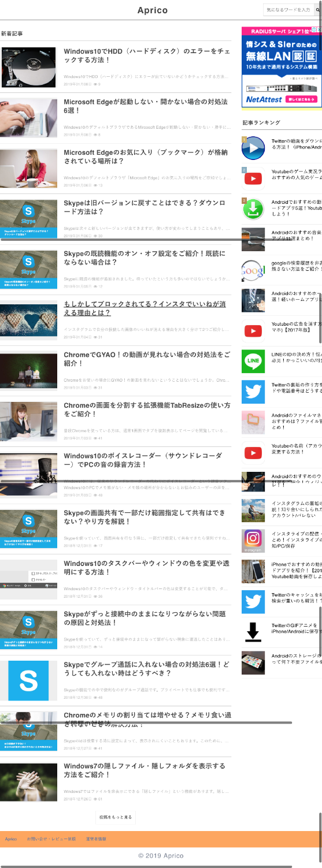The height and width of the screenshot is (868, 322).
Task: Click the NetAttest 無線LAN banner ad
Action: (282, 66)
